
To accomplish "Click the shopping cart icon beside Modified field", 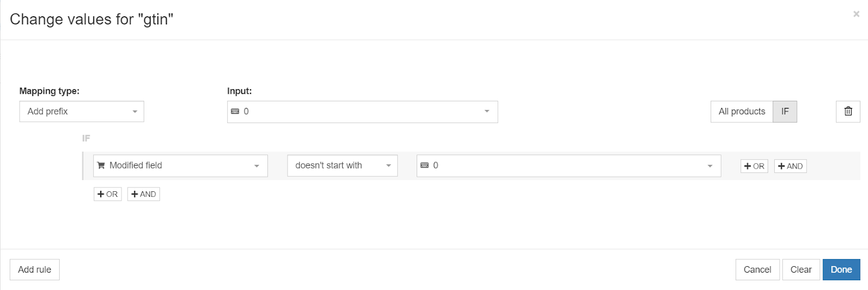I will tap(101, 165).
